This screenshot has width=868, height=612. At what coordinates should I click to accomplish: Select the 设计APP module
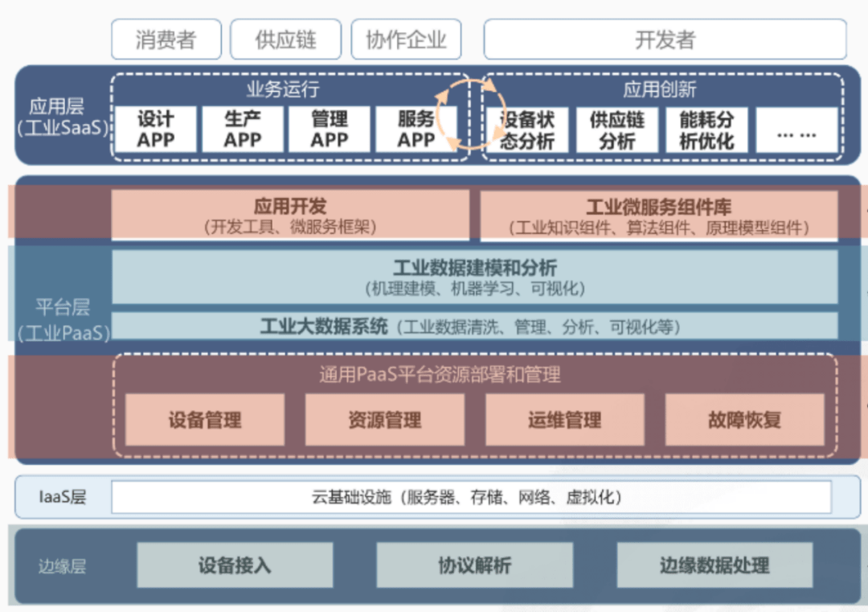(156, 129)
